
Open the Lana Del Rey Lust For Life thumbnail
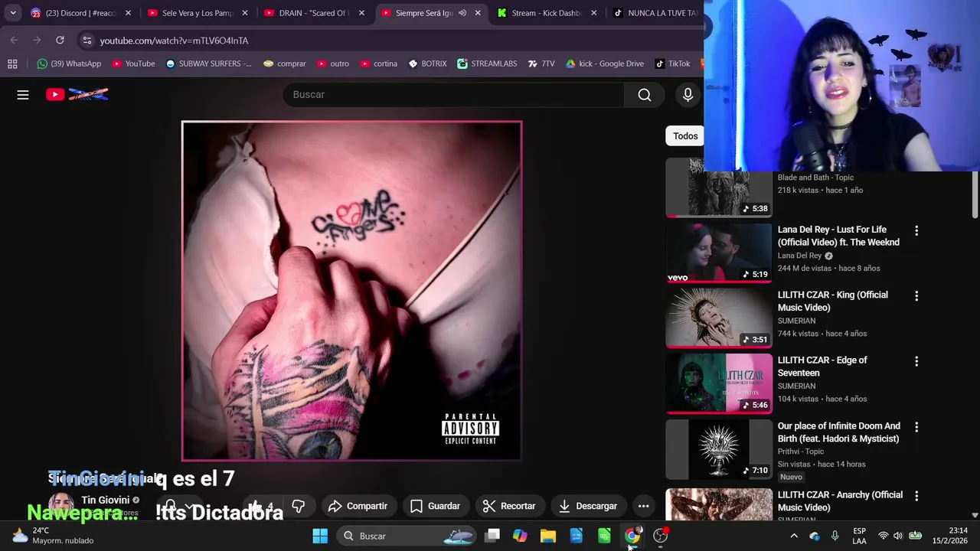click(719, 253)
